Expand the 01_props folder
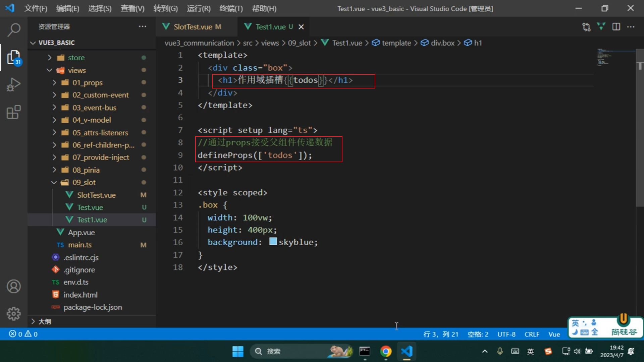 click(91, 82)
